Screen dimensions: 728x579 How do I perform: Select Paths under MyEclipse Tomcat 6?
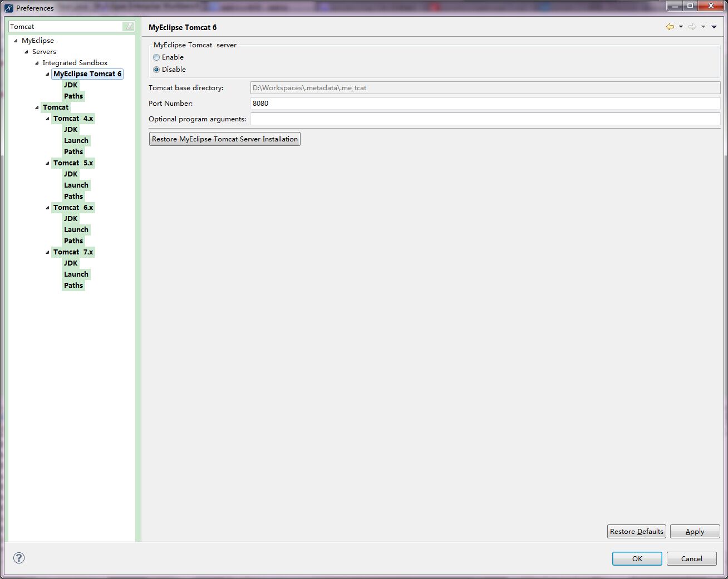[73, 96]
